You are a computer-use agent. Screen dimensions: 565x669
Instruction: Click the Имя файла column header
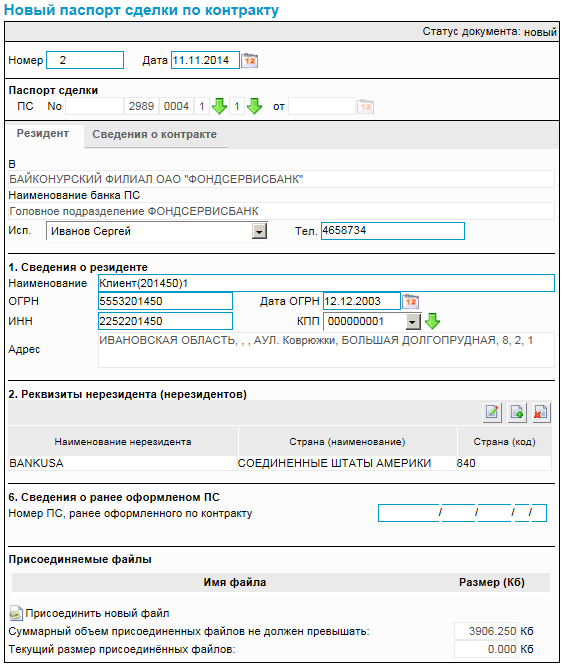tap(235, 582)
